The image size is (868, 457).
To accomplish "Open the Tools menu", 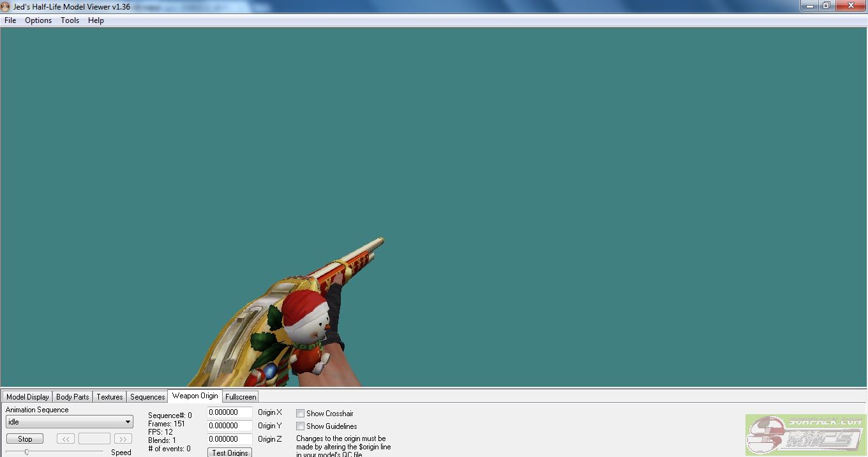I will [x=70, y=20].
